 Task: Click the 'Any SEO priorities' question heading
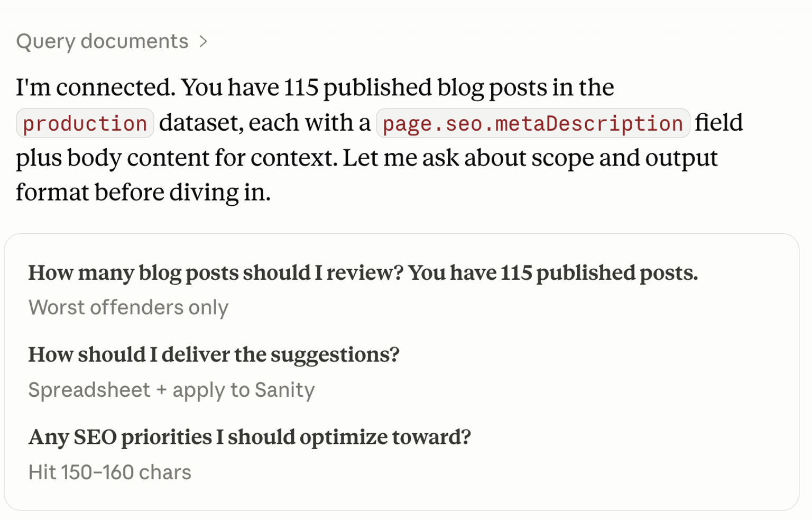[250, 437]
